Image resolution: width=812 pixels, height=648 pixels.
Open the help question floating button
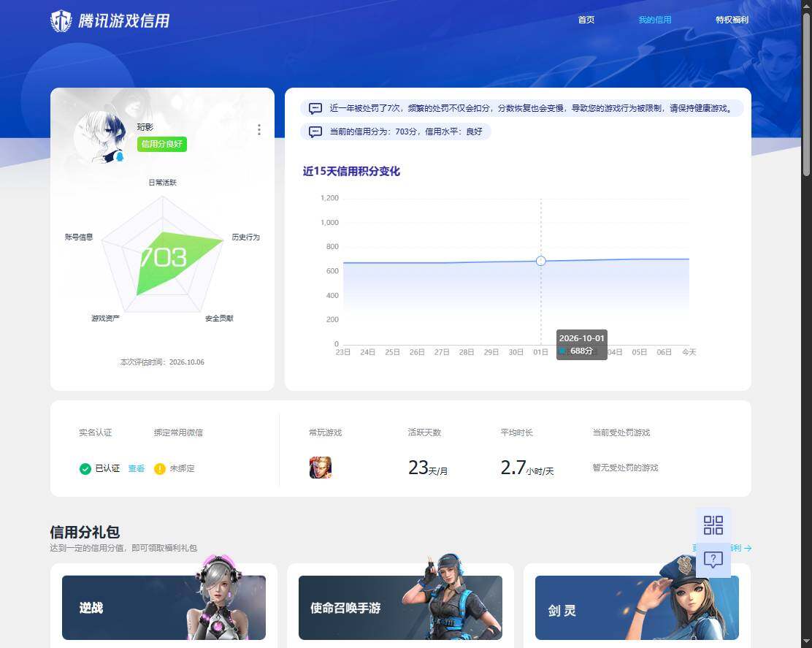(x=713, y=560)
